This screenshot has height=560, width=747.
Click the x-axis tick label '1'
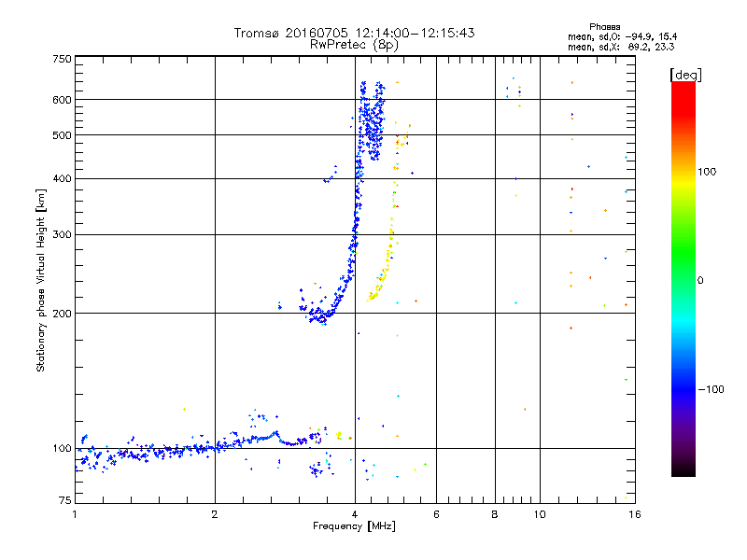coord(75,514)
